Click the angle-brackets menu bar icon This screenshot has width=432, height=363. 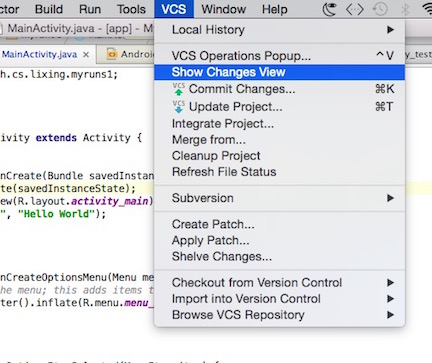click(x=355, y=9)
